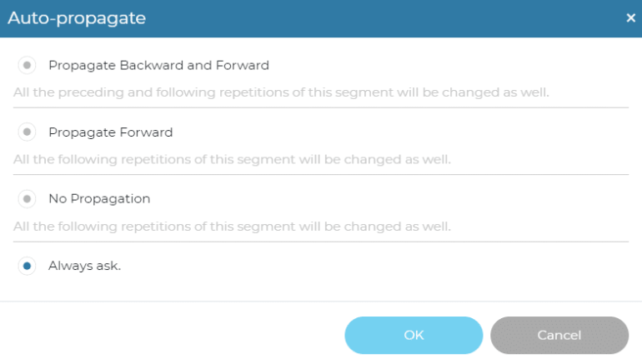Select the Propagate Backward and Forward radio button
The height and width of the screenshot is (364, 642).
pyautogui.click(x=28, y=65)
